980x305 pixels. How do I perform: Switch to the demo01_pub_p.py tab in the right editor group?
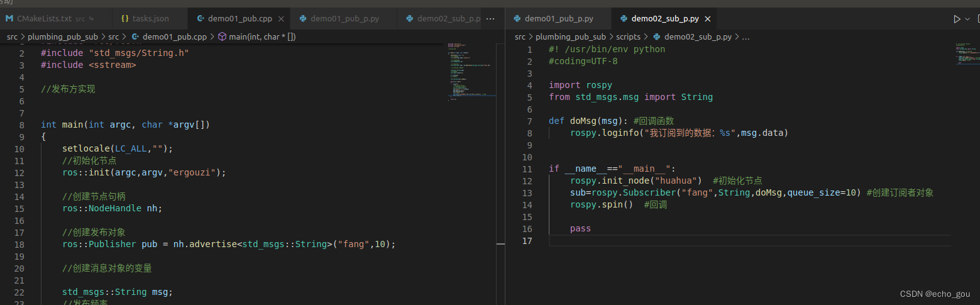(559, 19)
